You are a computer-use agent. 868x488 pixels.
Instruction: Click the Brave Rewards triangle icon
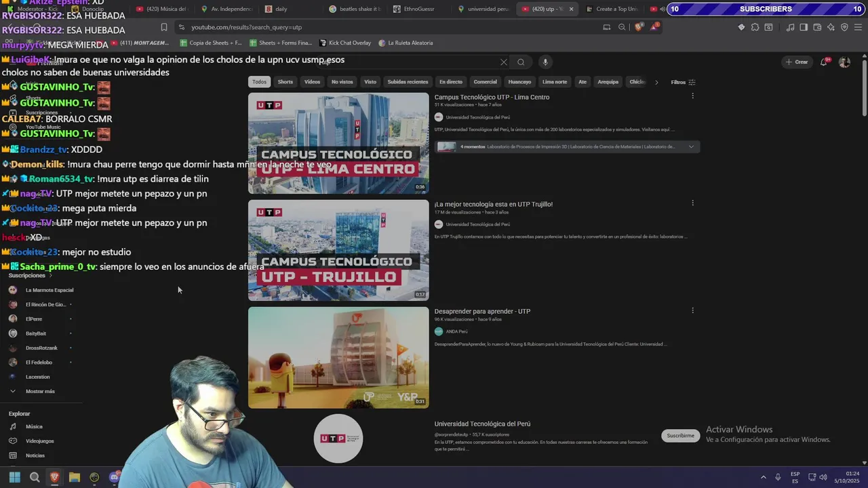tap(654, 27)
